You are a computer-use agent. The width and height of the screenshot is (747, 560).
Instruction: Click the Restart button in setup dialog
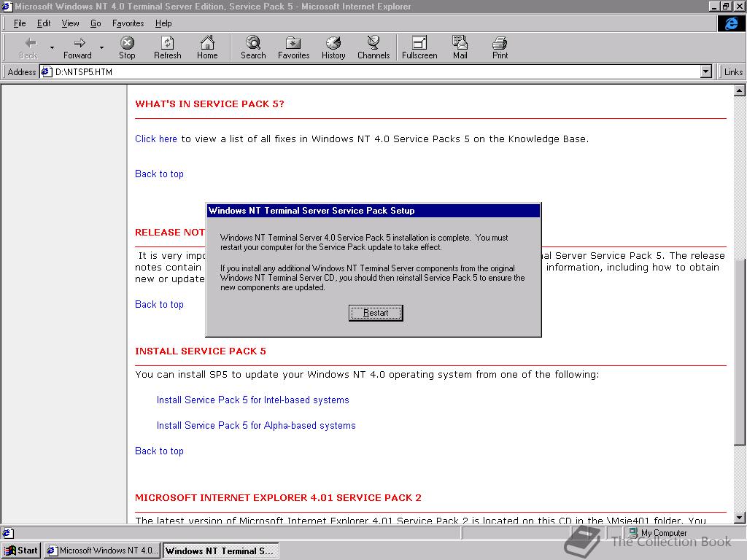click(x=376, y=313)
